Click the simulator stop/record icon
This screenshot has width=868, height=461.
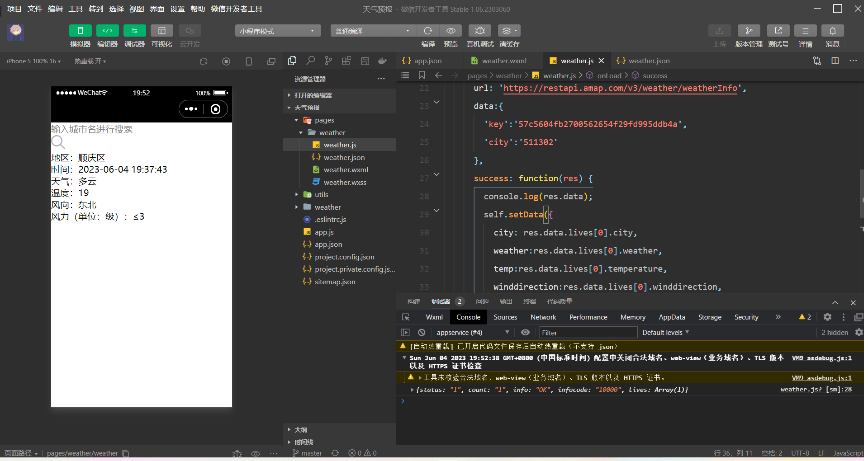[x=226, y=61]
